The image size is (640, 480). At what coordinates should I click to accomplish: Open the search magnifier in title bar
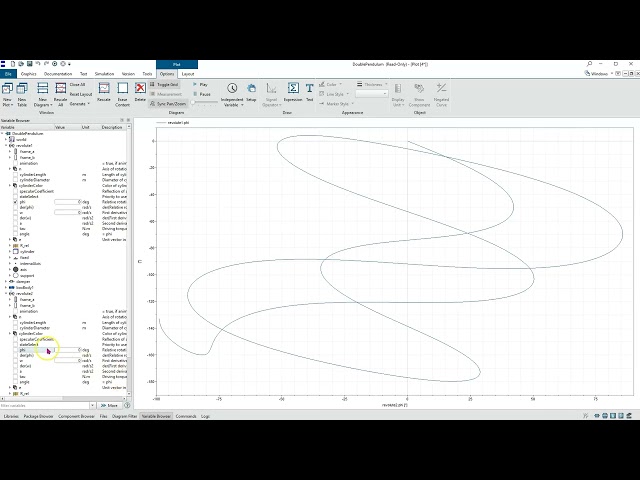point(589,64)
